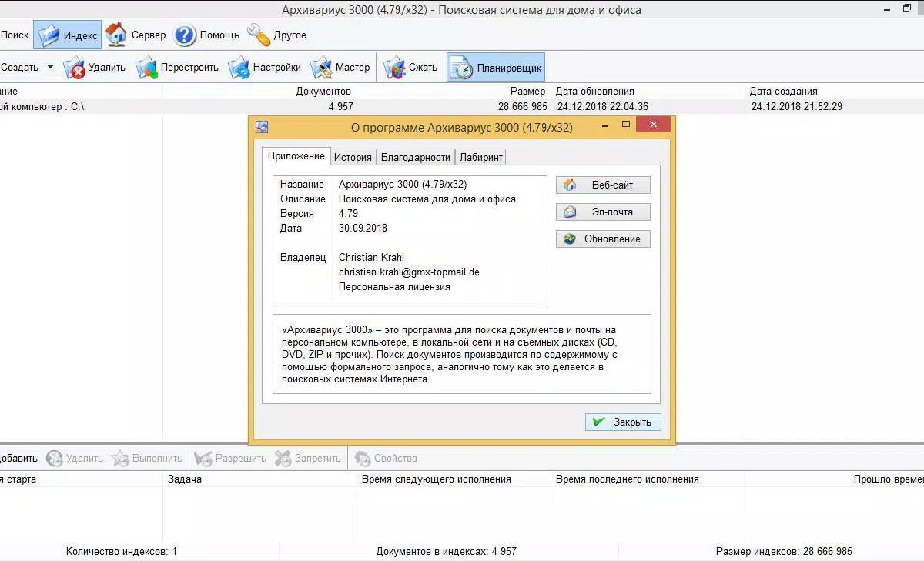Click Удалить in the index toolbar
The image size is (924, 561).
[x=95, y=68]
